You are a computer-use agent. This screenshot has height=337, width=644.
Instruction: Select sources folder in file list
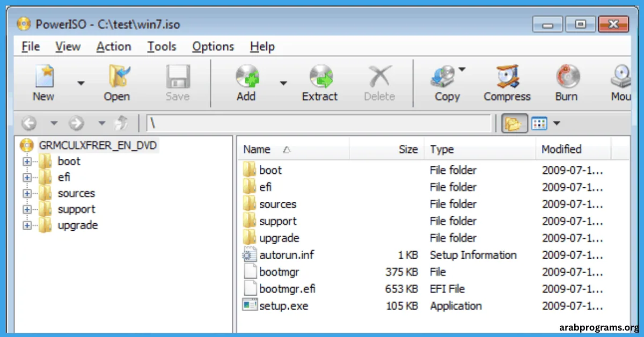tap(277, 204)
